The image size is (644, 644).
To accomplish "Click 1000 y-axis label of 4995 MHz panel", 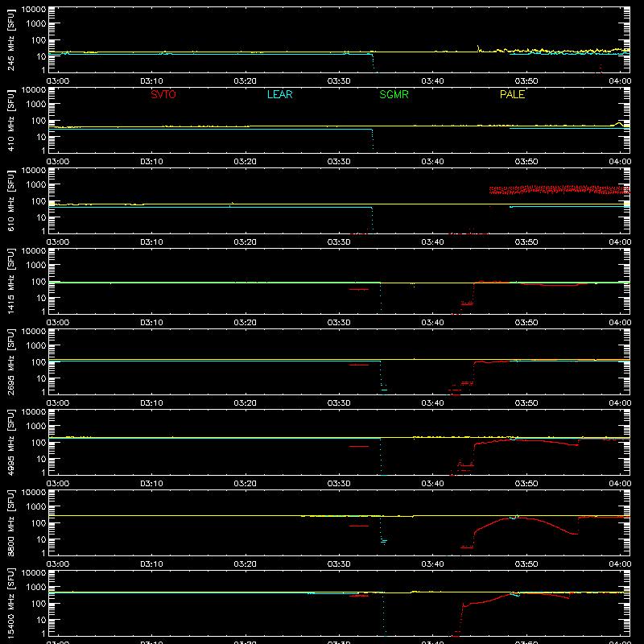I will [36, 426].
